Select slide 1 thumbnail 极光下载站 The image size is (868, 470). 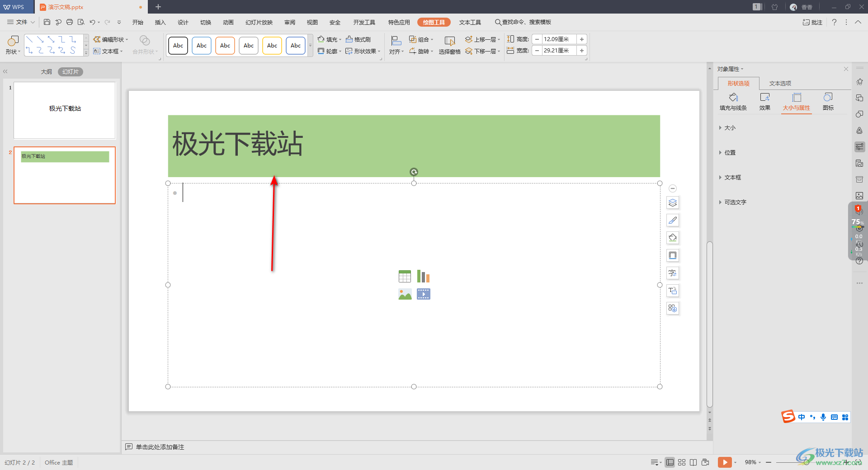(x=65, y=110)
